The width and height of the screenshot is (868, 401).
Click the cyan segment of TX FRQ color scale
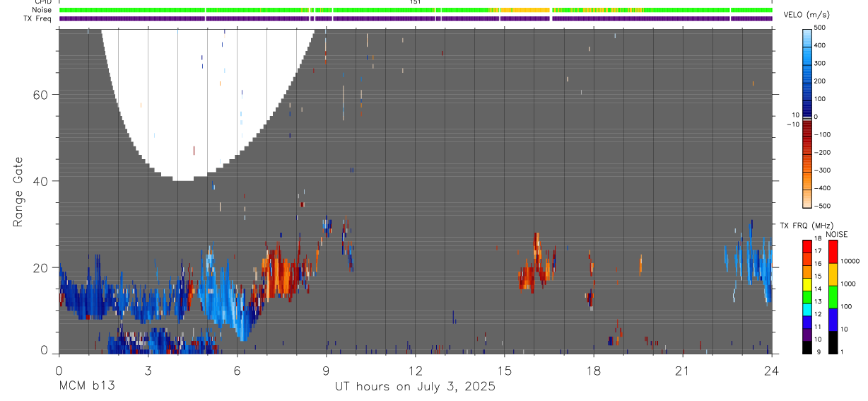(807, 310)
